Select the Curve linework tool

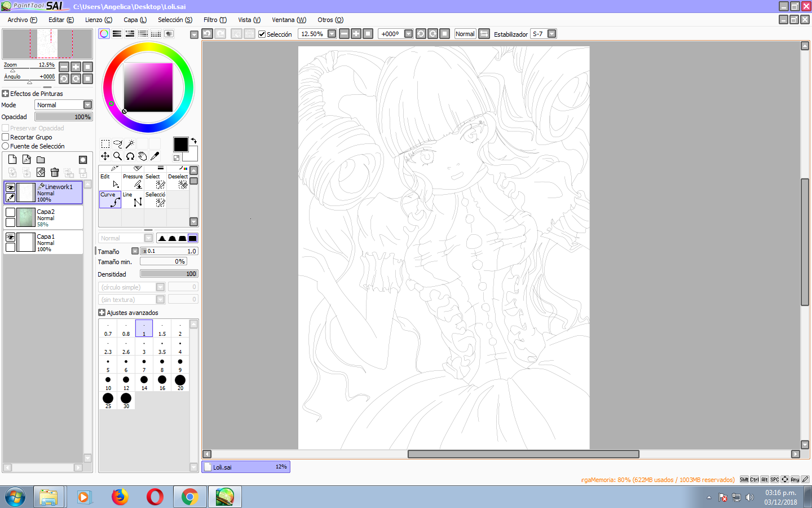tap(111, 199)
